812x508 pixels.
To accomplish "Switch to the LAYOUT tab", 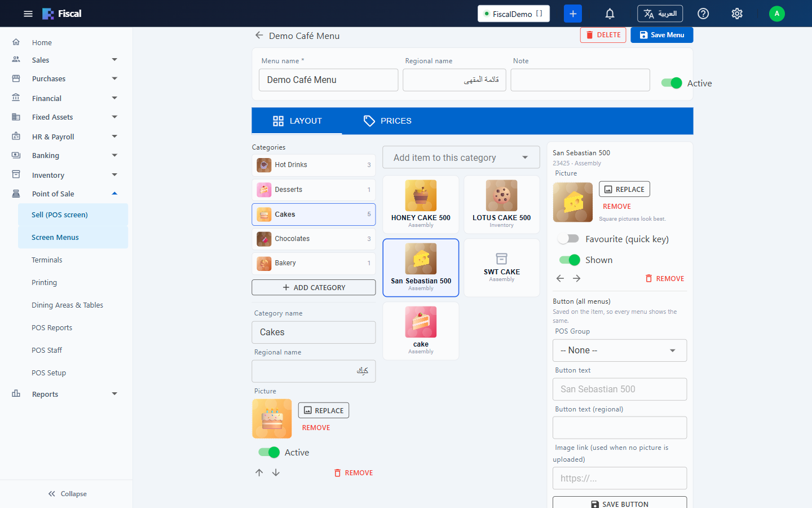I will coord(297,121).
